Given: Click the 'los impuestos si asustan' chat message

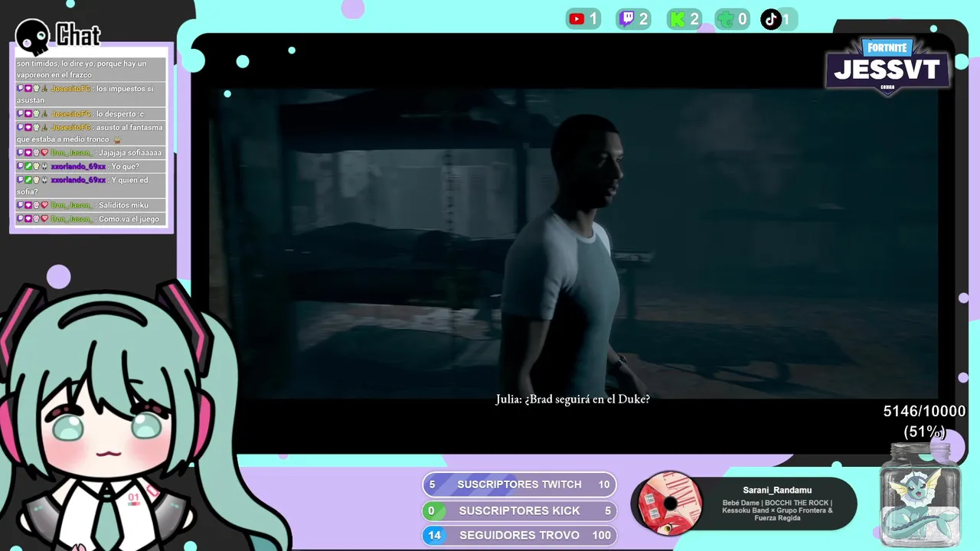Looking at the screenshot, I should point(90,94).
